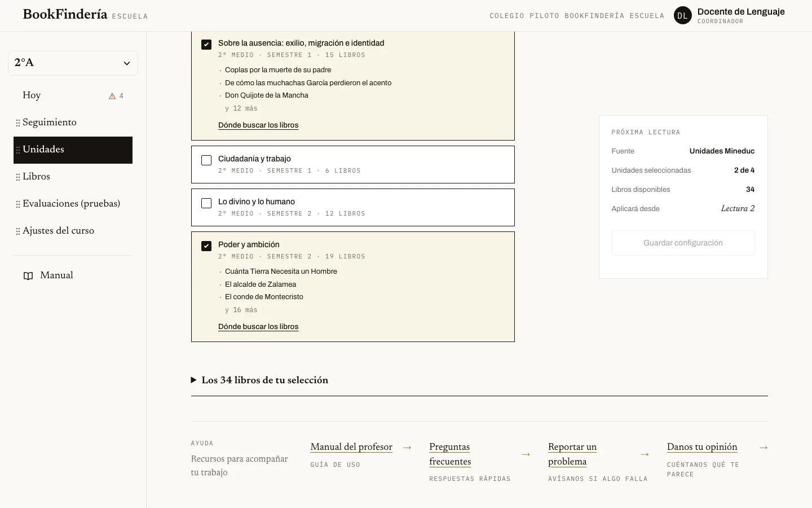Click the DL user avatar
Viewport: 812px width, 508px height.
682,16
